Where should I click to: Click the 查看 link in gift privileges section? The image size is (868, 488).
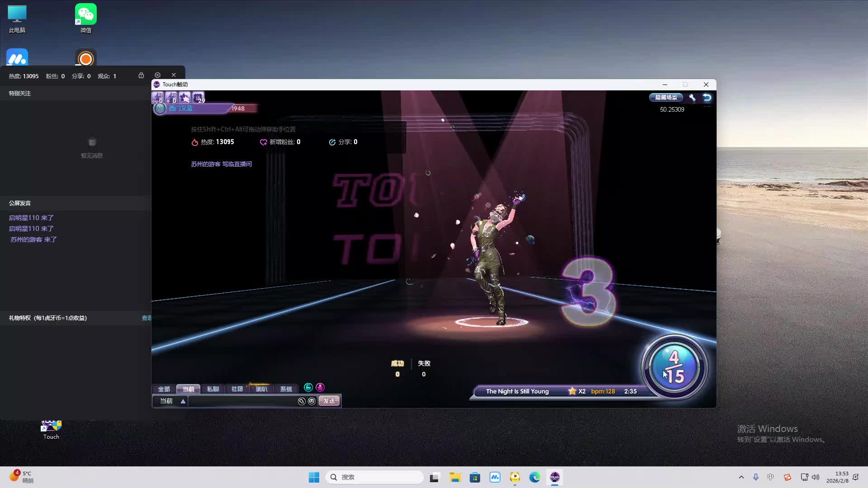(x=146, y=318)
